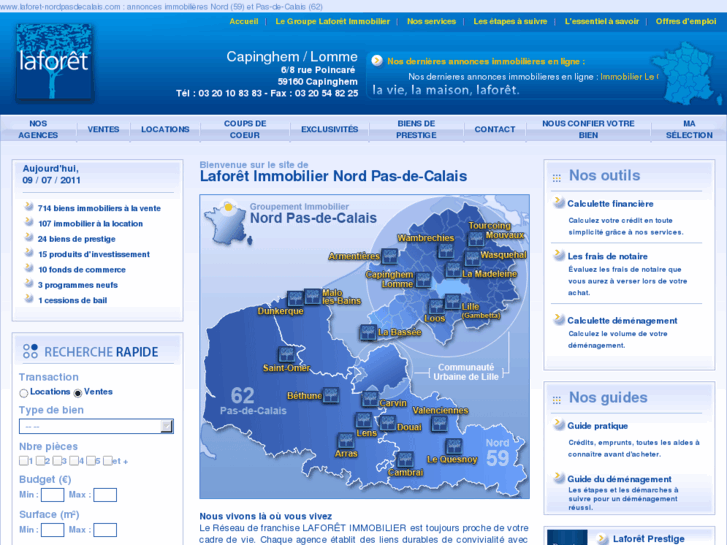Open the Ventes menu item

point(103,129)
